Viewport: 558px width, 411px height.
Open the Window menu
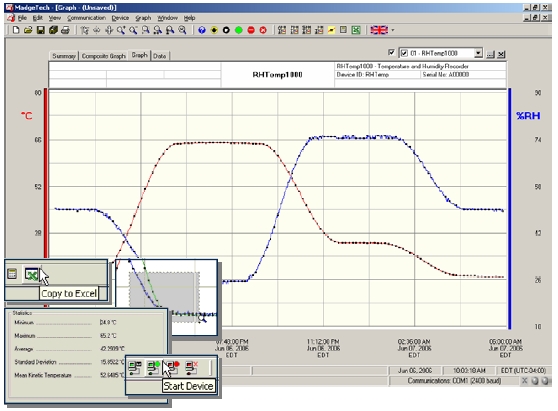[167, 18]
